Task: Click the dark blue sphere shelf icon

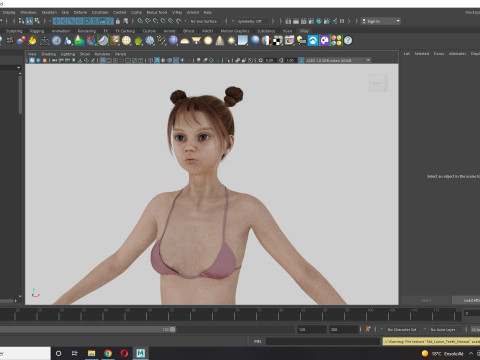Action: tap(173, 41)
